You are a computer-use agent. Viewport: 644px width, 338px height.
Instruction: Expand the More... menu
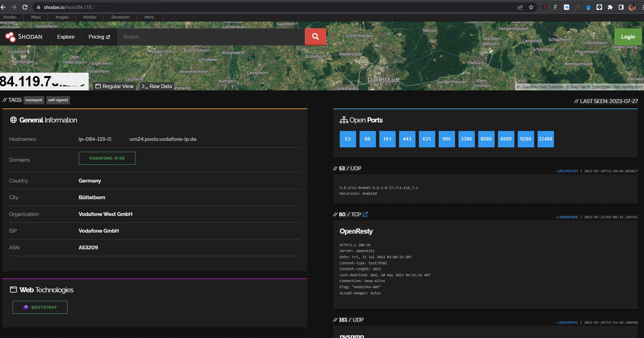(150, 17)
